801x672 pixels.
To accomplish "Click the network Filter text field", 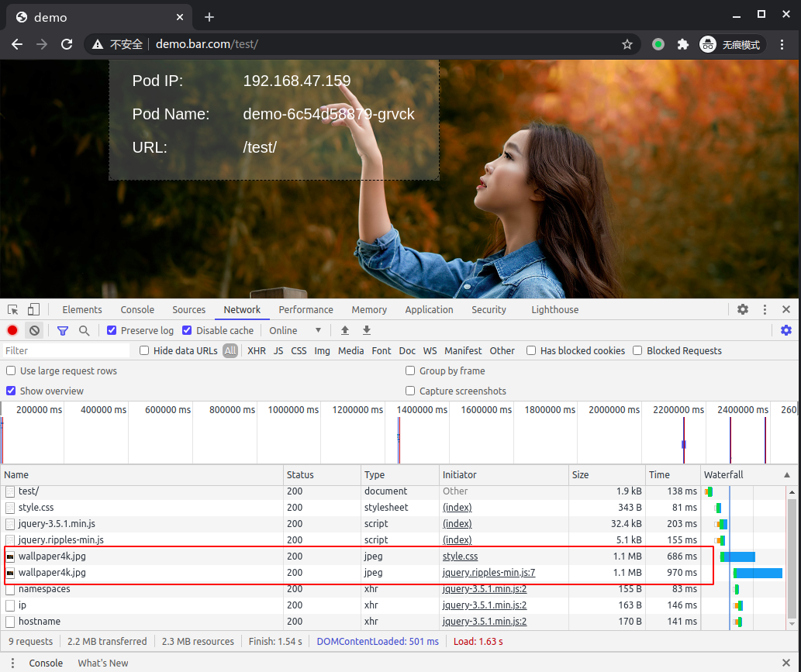I will click(x=66, y=350).
